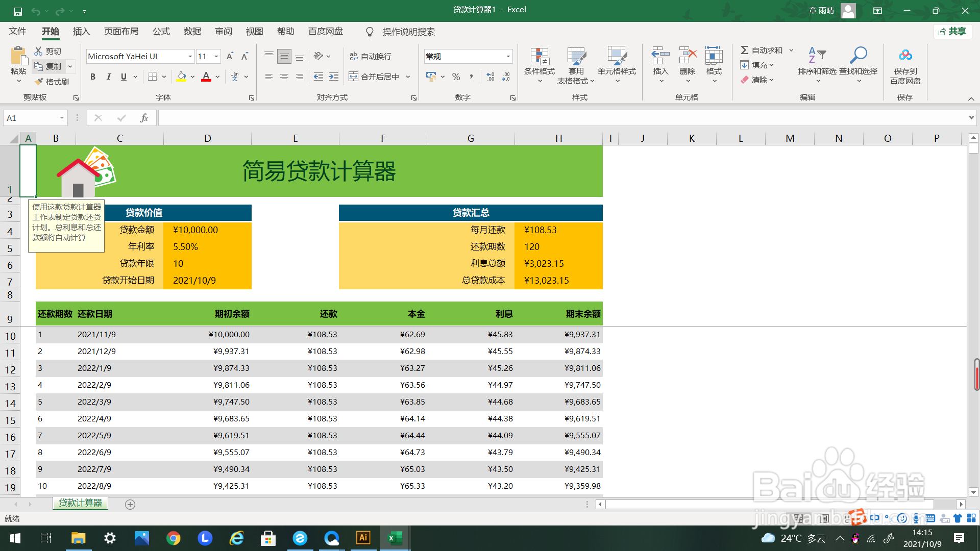Click the Save to Baidu Netdisk icon

(905, 55)
